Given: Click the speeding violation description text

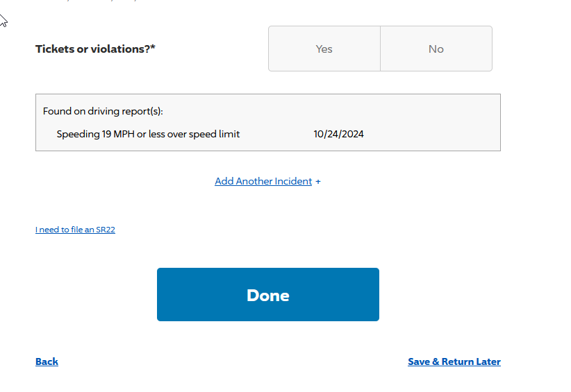Looking at the screenshot, I should point(148,134).
